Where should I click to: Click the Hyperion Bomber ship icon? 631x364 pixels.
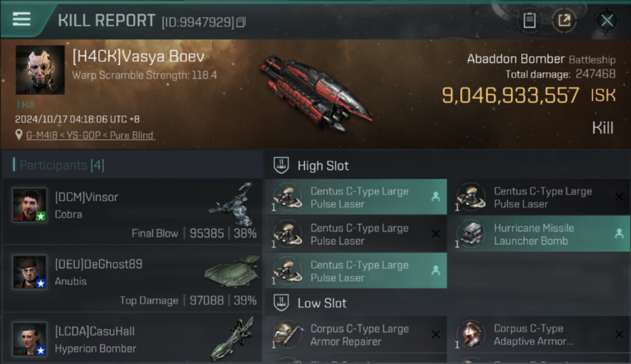232,338
